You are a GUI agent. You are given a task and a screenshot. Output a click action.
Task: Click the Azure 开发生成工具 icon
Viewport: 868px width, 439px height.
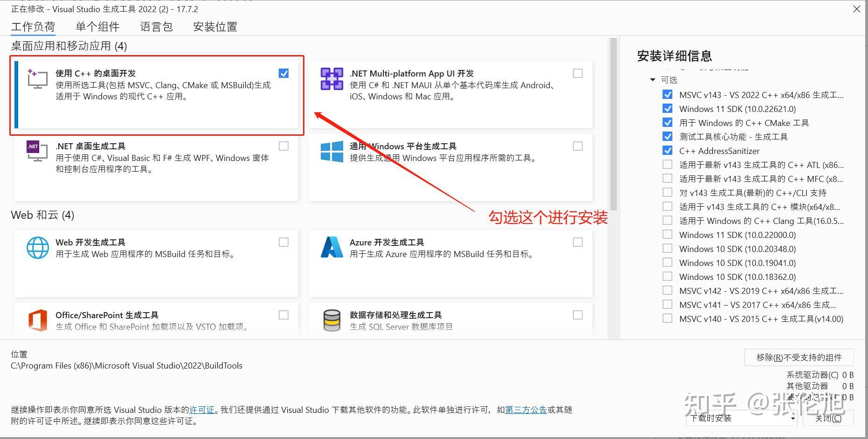(332, 248)
